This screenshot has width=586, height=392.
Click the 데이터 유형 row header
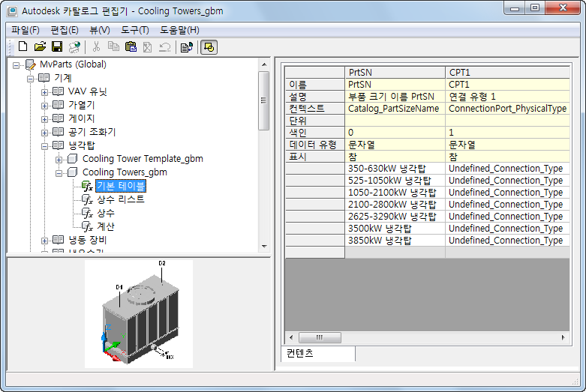314,145
